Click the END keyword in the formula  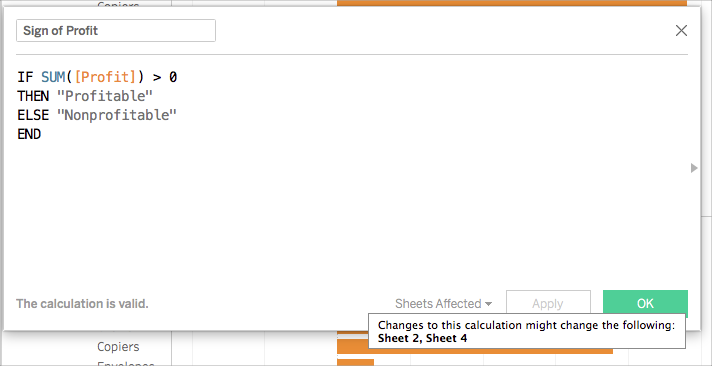click(29, 134)
